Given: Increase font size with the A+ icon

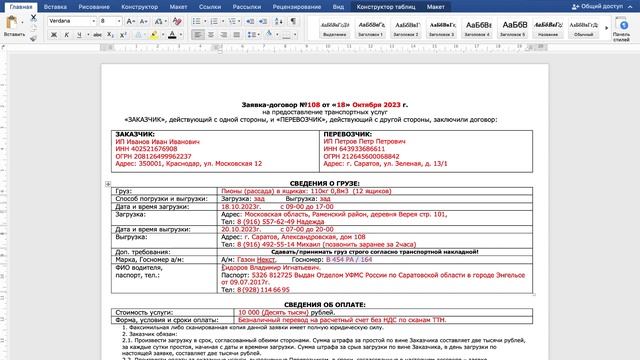Looking at the screenshot, I should click(x=131, y=21).
